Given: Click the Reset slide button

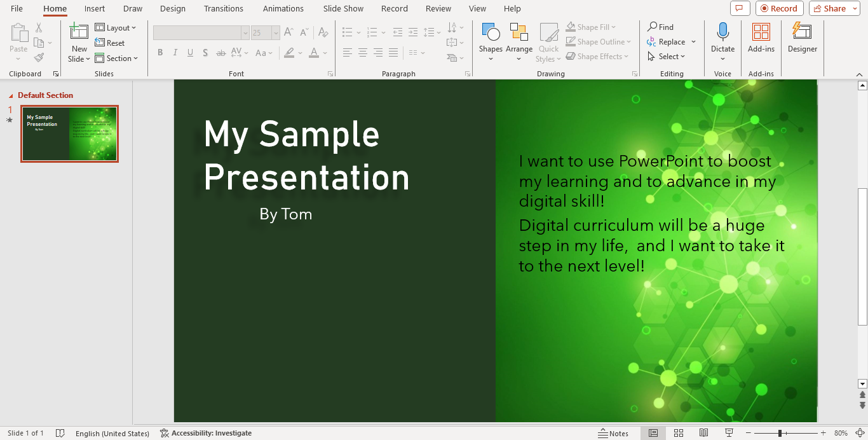Looking at the screenshot, I should [110, 43].
